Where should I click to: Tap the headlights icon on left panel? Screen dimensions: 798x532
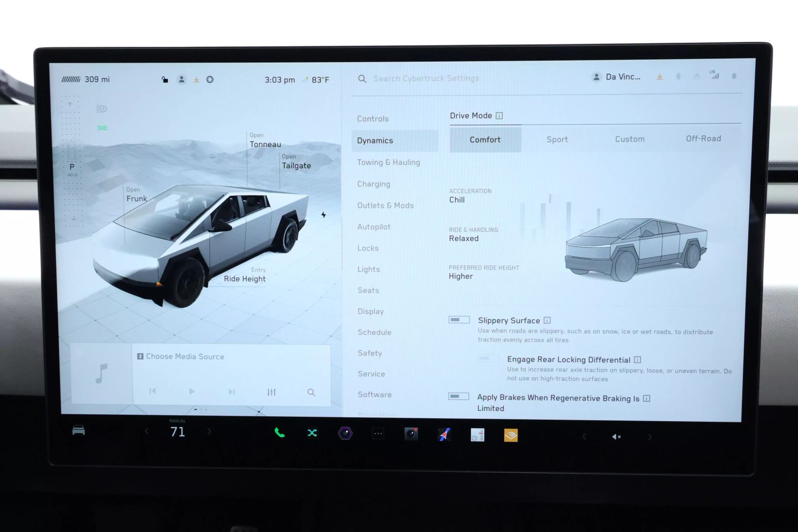pyautogui.click(x=101, y=109)
